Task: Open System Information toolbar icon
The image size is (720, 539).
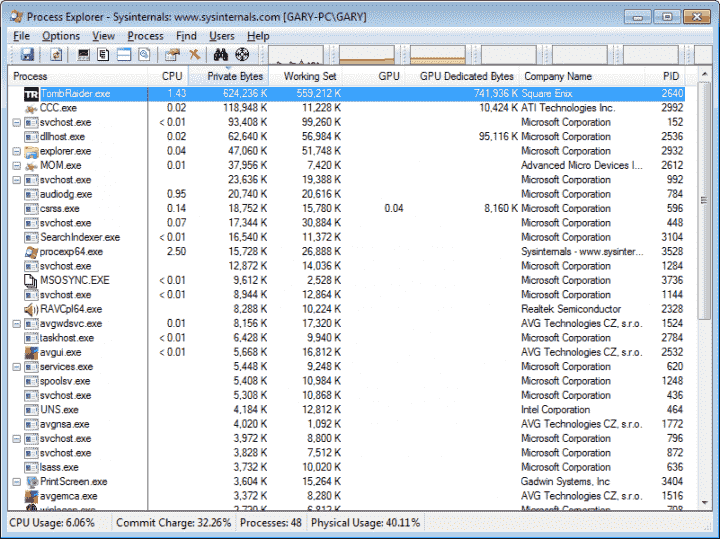Action: 83,55
